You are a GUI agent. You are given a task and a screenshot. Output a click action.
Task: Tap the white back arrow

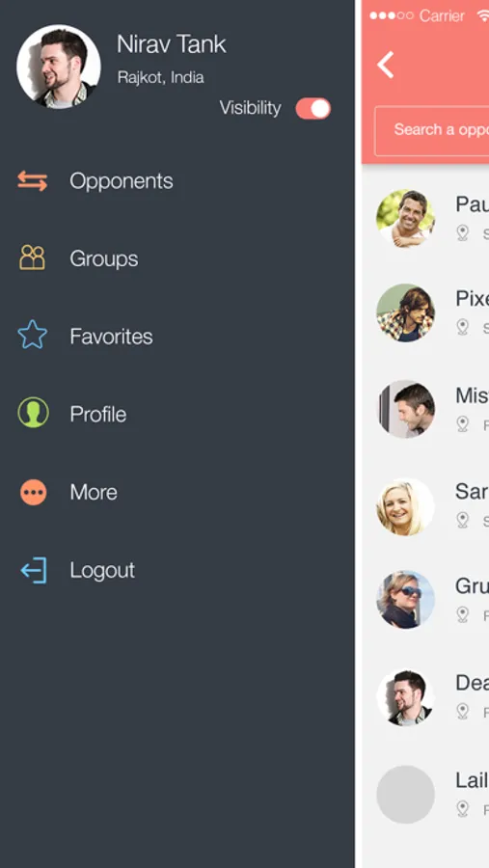click(x=386, y=65)
